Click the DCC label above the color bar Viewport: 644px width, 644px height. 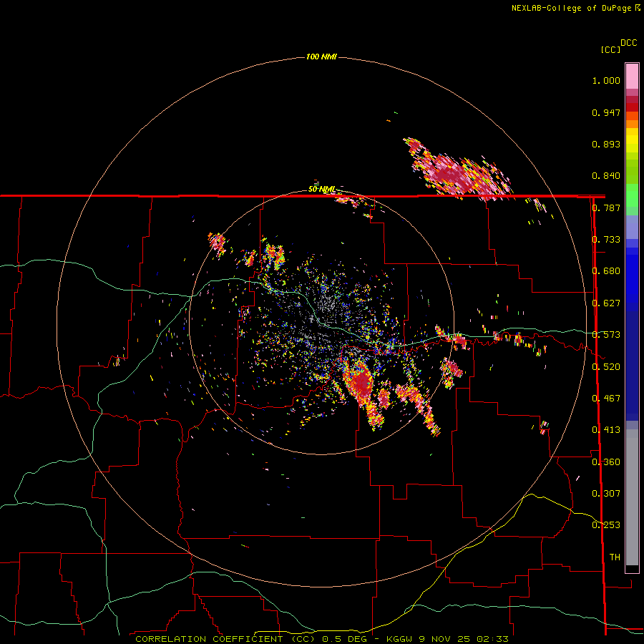(628, 43)
